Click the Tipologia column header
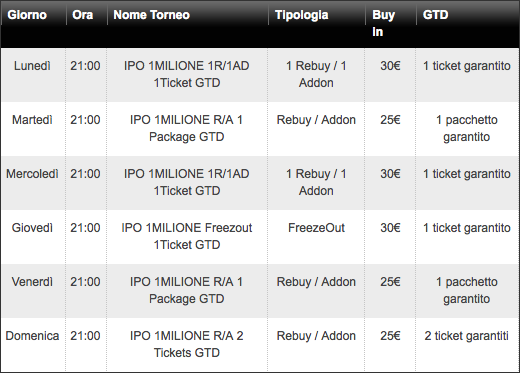 (302, 15)
